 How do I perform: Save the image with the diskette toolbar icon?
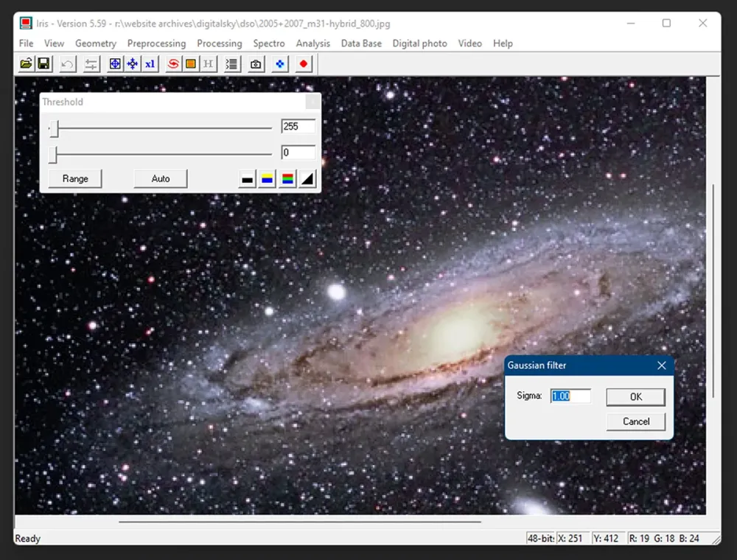click(43, 64)
